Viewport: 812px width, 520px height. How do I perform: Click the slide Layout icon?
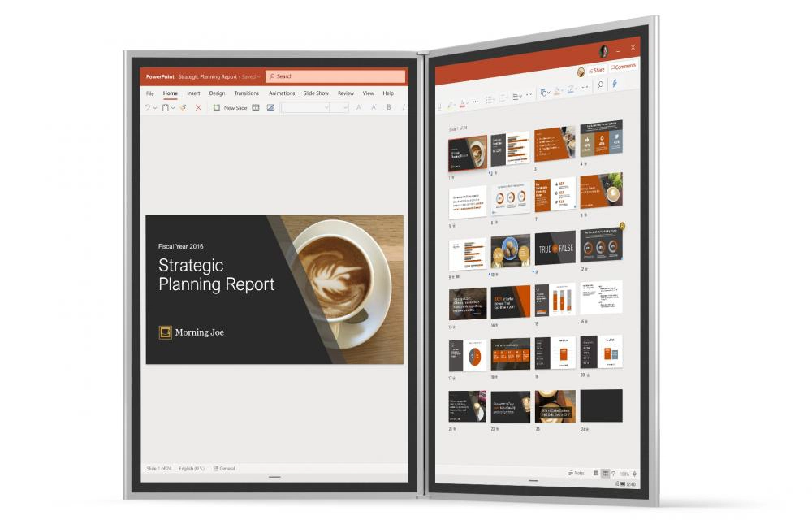click(255, 107)
